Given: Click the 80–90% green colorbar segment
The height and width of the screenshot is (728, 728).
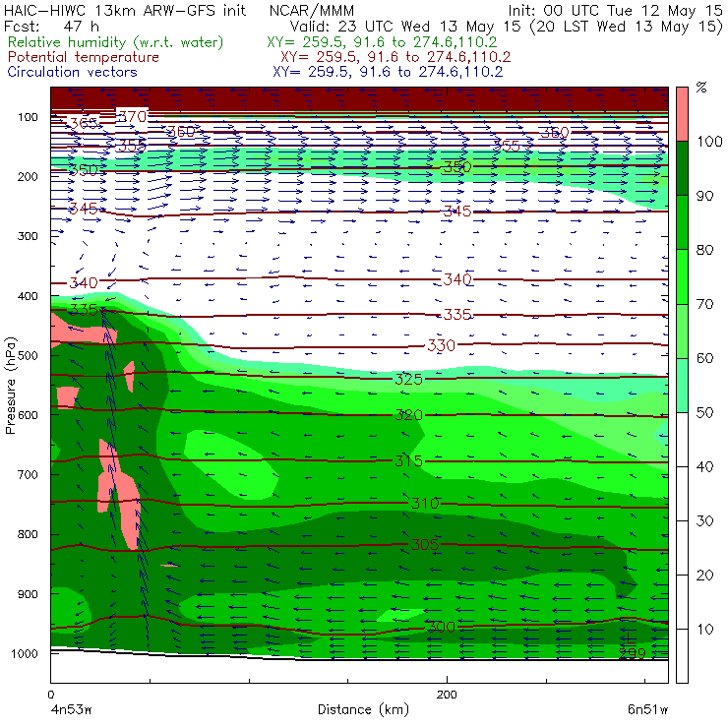Looking at the screenshot, I should [682, 222].
